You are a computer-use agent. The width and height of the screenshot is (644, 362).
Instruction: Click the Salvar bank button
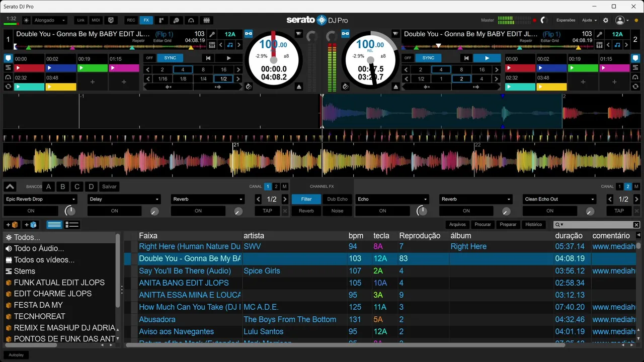pyautogui.click(x=109, y=187)
